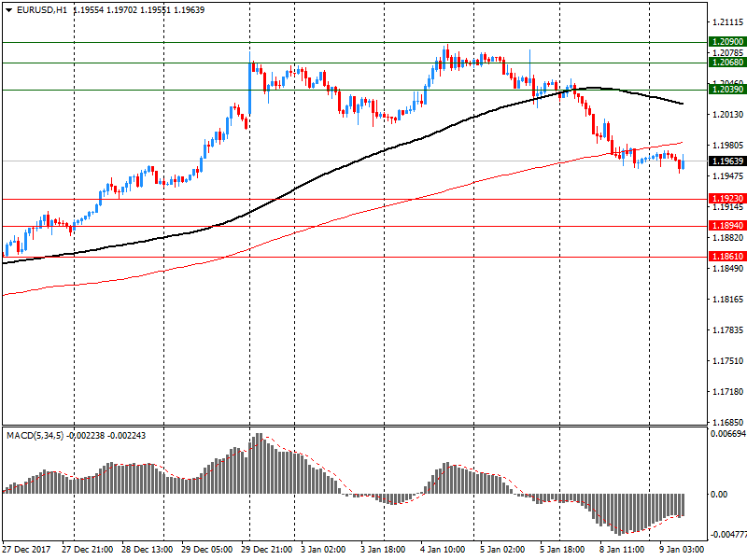
Task: Click the 27 Dec 2017 time label
Action: click(27, 550)
